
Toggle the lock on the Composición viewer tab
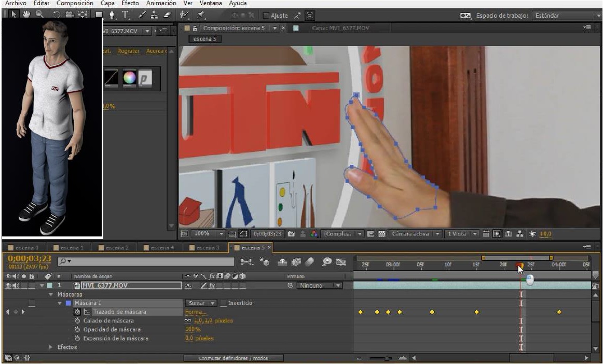click(195, 28)
